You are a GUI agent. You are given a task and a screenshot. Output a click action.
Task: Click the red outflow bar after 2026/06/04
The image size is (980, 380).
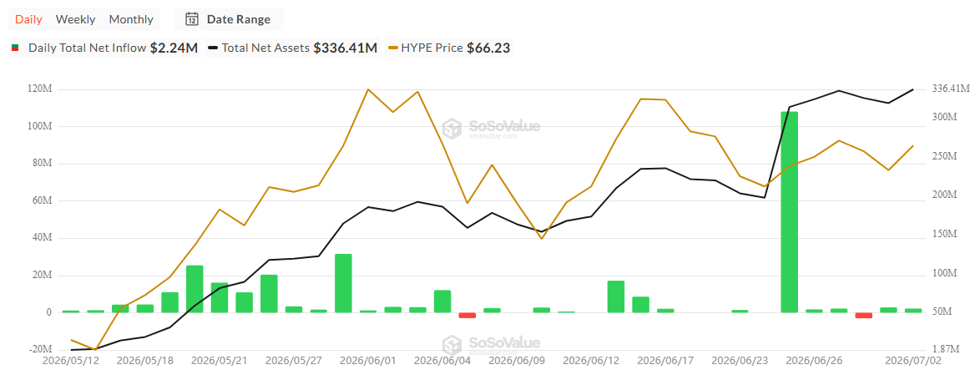(x=467, y=315)
